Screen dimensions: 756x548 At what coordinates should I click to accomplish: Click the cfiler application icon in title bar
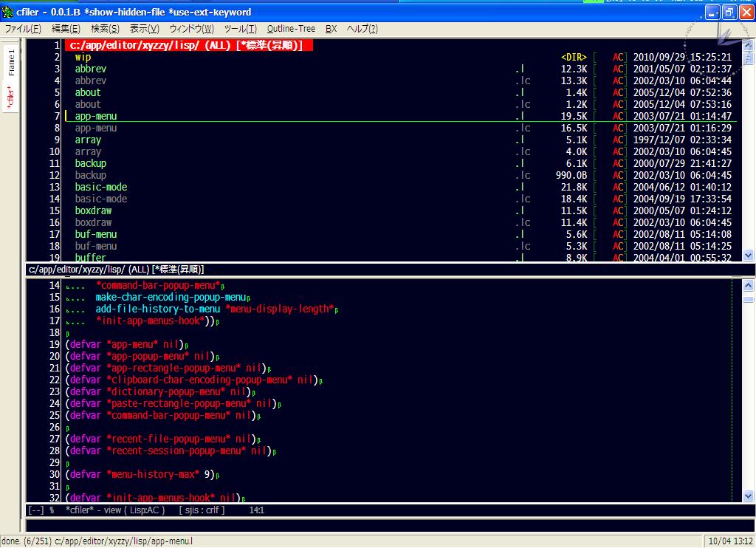tap(7, 12)
